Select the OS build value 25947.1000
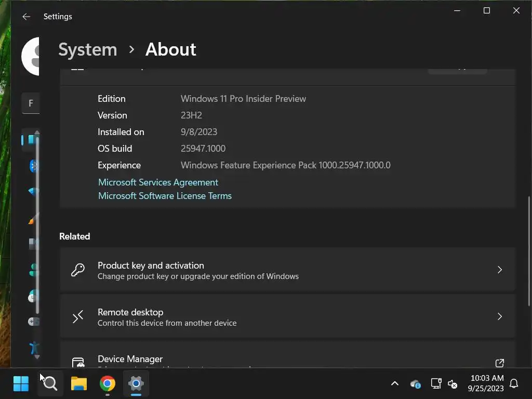Image resolution: width=532 pixels, height=399 pixels. point(203,149)
